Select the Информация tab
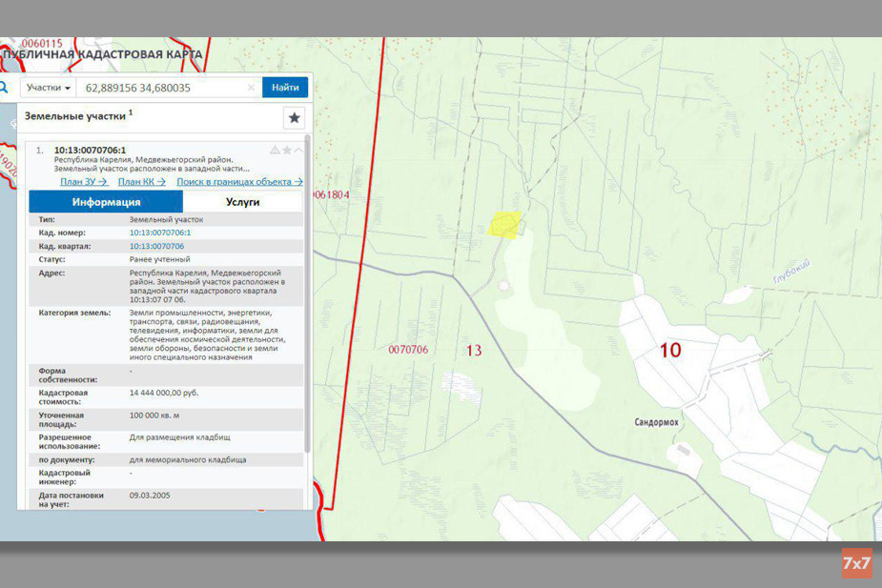Screen dimensions: 882x588 (106, 202)
